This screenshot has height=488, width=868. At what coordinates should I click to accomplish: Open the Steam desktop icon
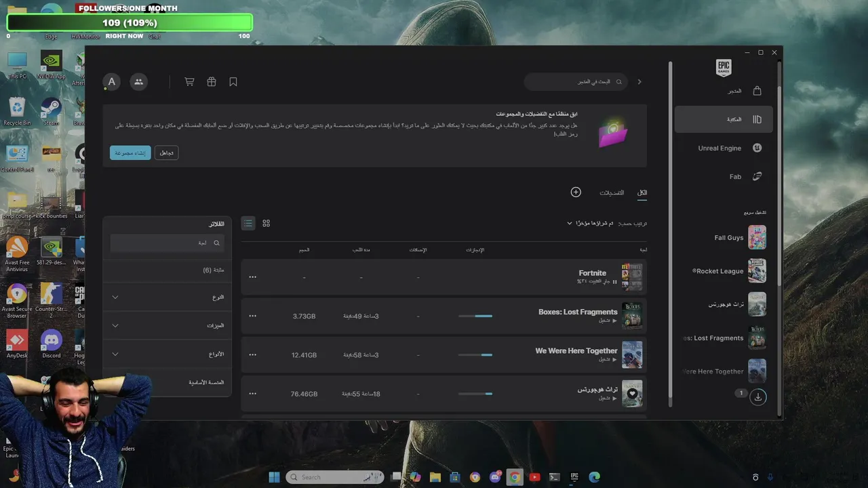point(51,110)
